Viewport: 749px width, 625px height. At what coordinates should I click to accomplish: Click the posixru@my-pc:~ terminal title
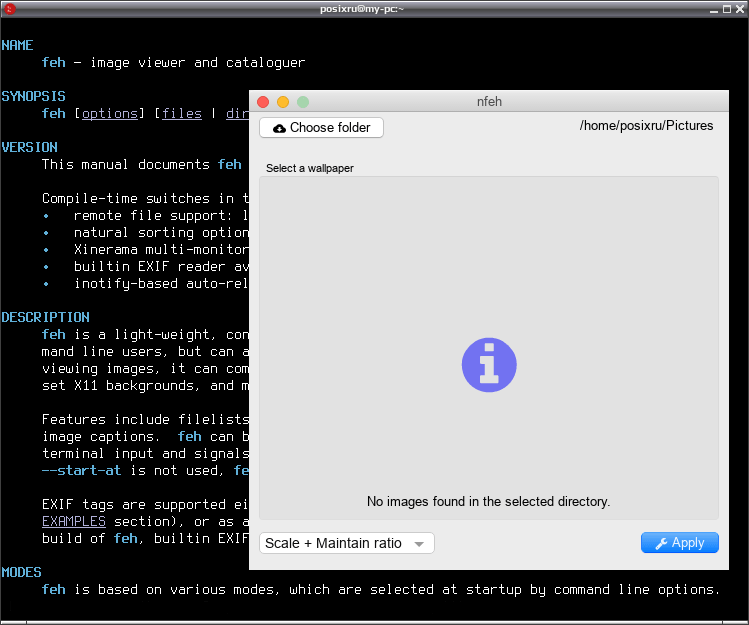362,9
